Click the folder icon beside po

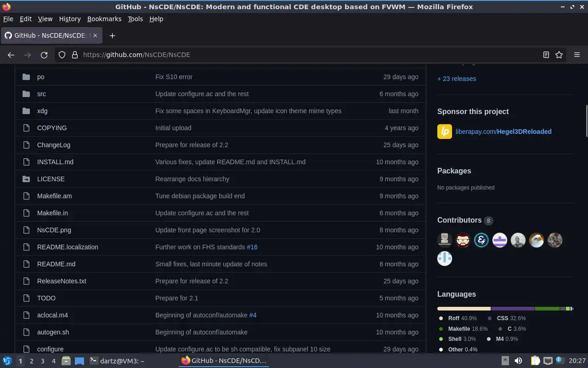[26, 77]
